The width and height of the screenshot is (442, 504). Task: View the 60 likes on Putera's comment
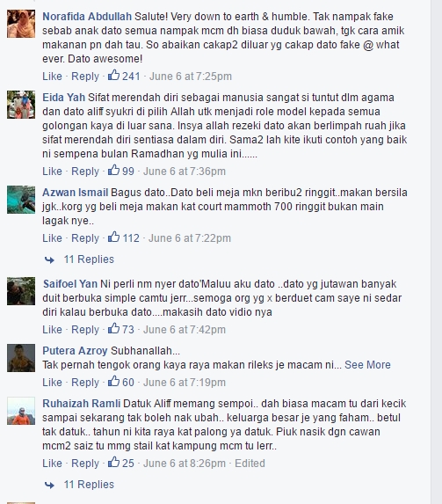pos(128,383)
